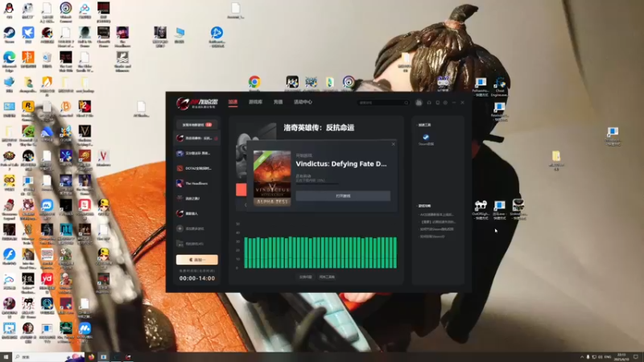Click the orange button above the timer
The height and width of the screenshot is (362, 644).
[196, 260]
